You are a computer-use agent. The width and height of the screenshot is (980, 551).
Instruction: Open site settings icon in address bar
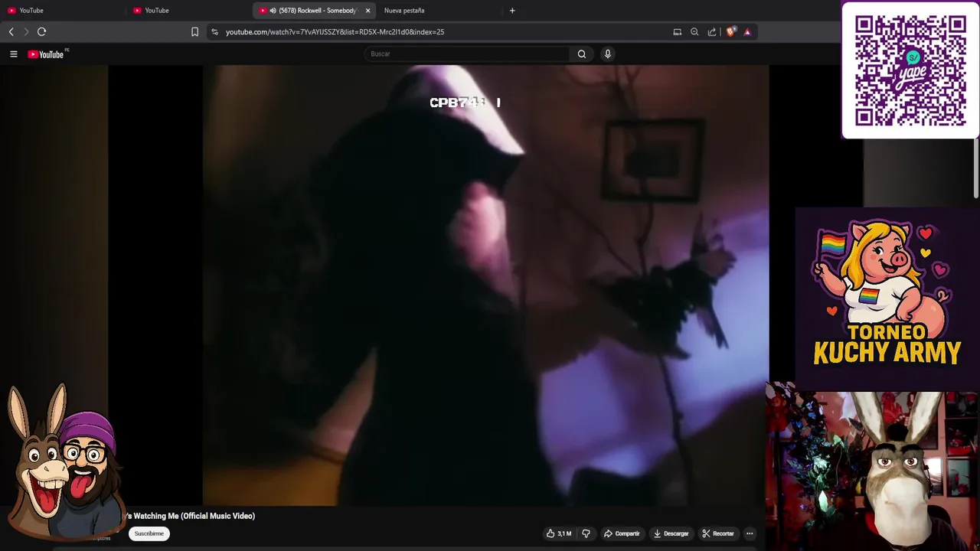(x=214, y=31)
